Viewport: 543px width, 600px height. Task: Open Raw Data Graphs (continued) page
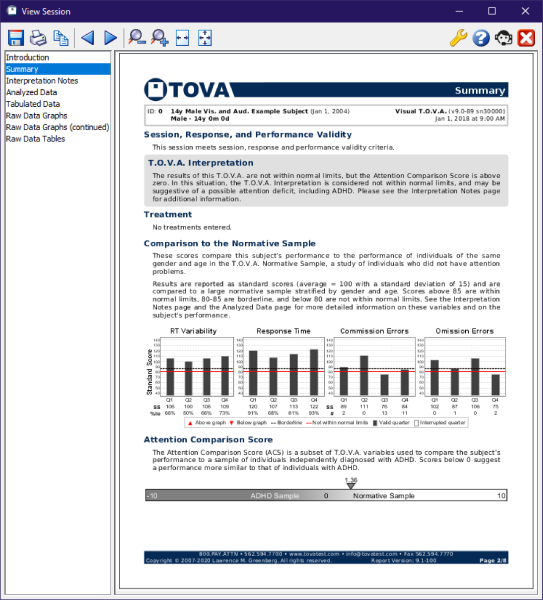click(58, 127)
